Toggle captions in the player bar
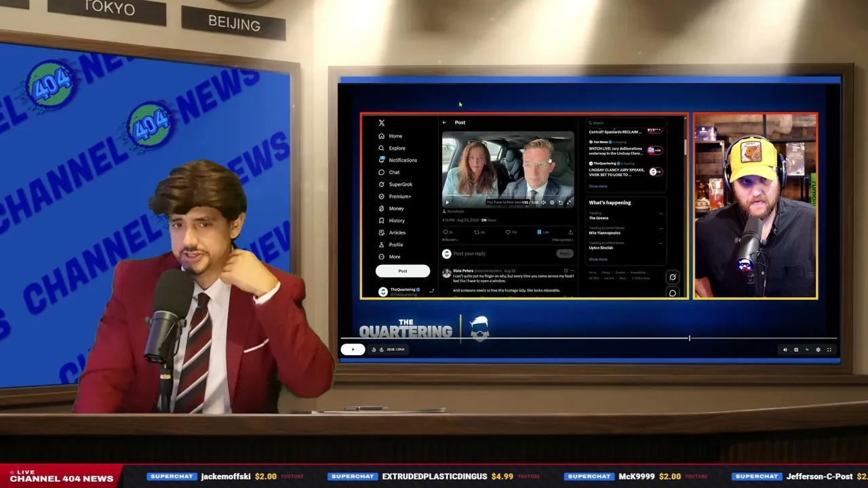 (x=796, y=350)
